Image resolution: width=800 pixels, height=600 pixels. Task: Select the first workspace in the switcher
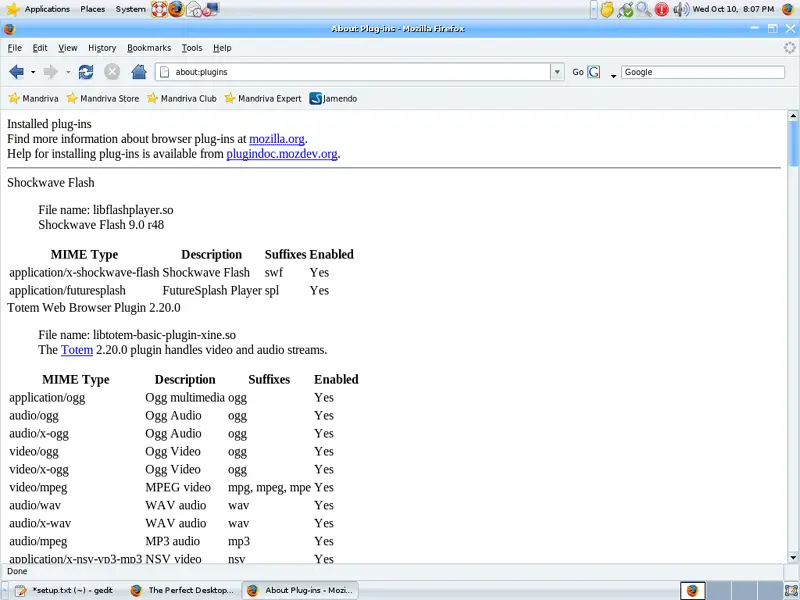[x=693, y=590]
